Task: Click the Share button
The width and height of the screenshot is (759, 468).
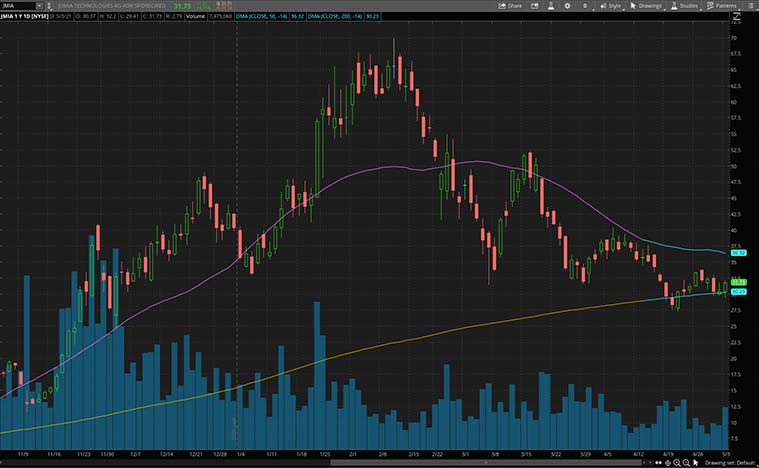Action: coord(510,6)
